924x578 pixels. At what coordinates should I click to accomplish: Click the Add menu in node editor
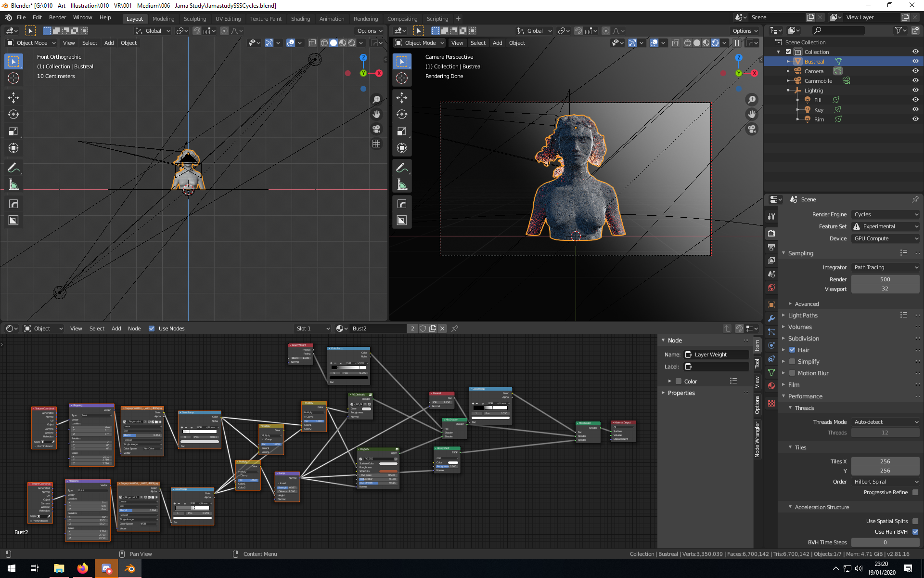(x=116, y=328)
